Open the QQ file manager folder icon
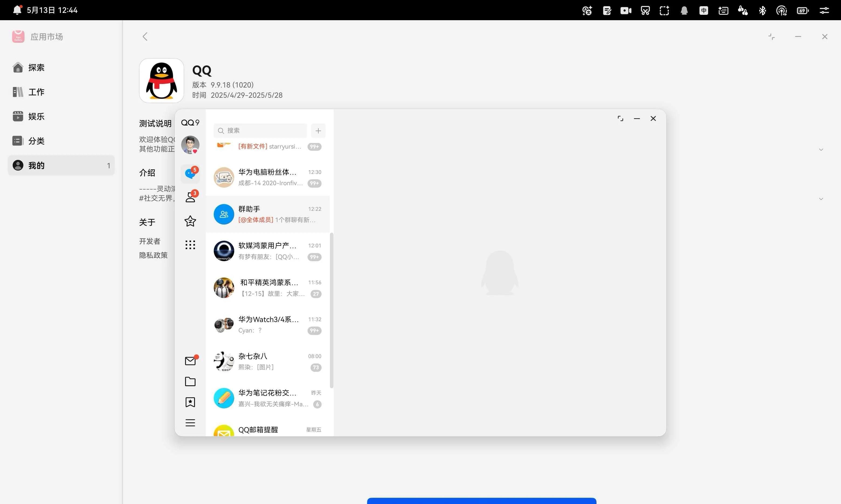 click(190, 381)
